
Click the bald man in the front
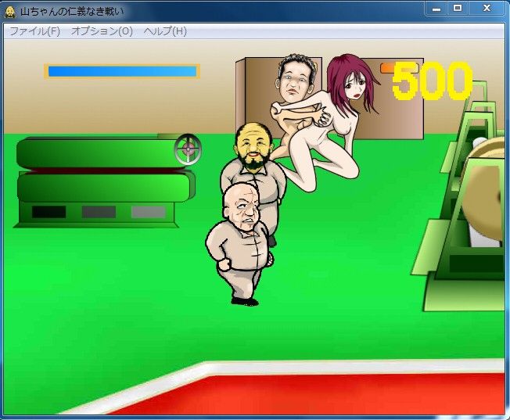[240, 243]
